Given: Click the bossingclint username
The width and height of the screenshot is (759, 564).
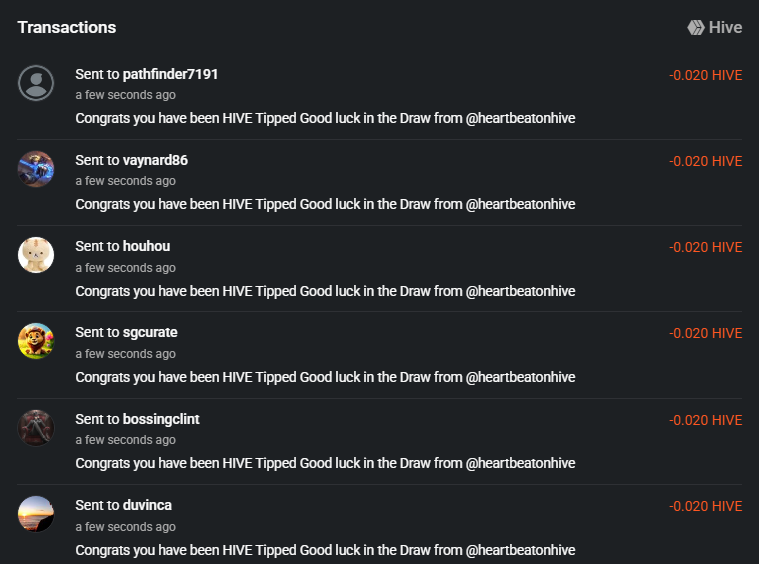Looking at the screenshot, I should pyautogui.click(x=161, y=419).
